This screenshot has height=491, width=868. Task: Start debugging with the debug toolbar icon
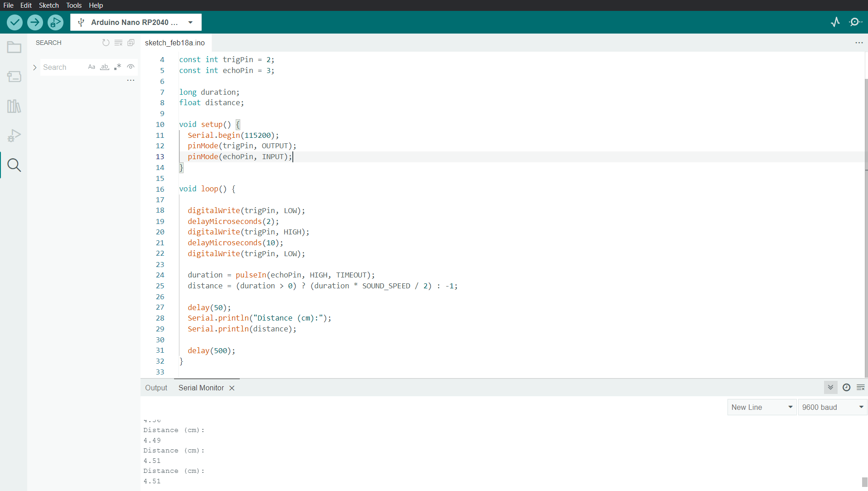pos(55,22)
